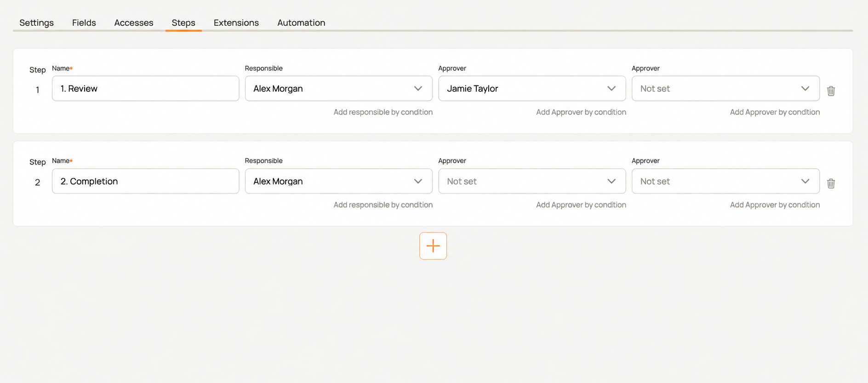
Task: Open the Responsible dropdown for step 1
Action: 339,88
